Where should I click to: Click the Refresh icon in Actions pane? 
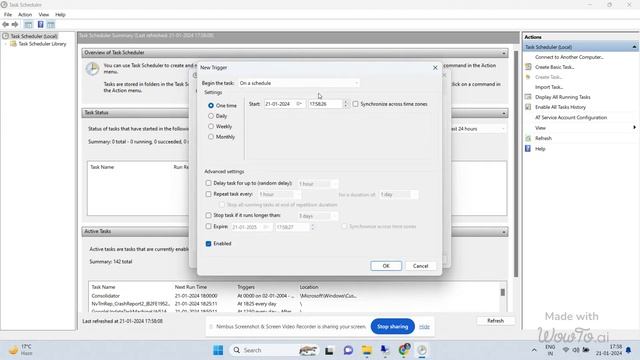528,138
